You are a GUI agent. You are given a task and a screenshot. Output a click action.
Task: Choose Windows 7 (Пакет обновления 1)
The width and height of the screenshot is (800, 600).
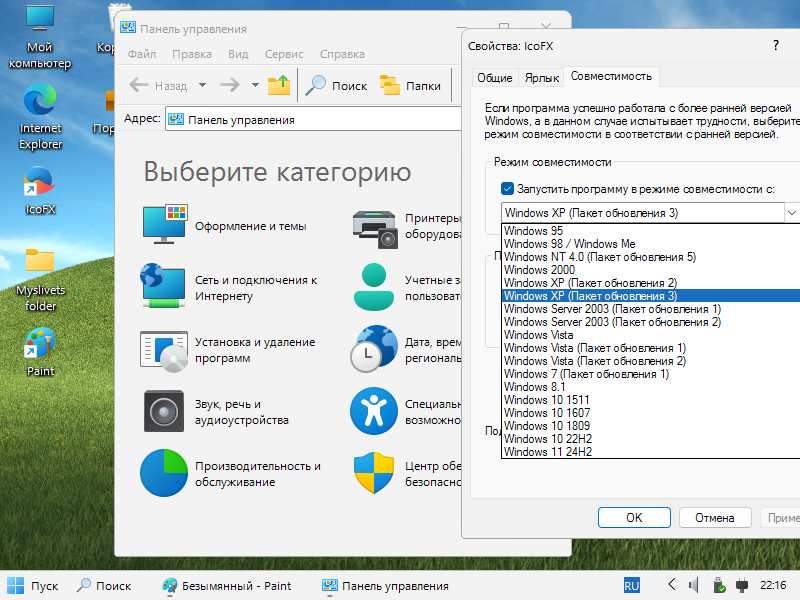tap(651, 374)
